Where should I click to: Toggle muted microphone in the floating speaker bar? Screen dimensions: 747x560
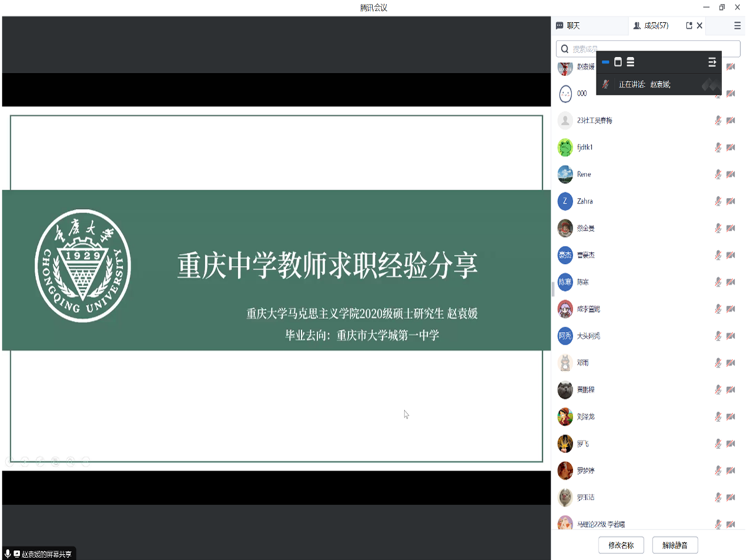tap(606, 84)
